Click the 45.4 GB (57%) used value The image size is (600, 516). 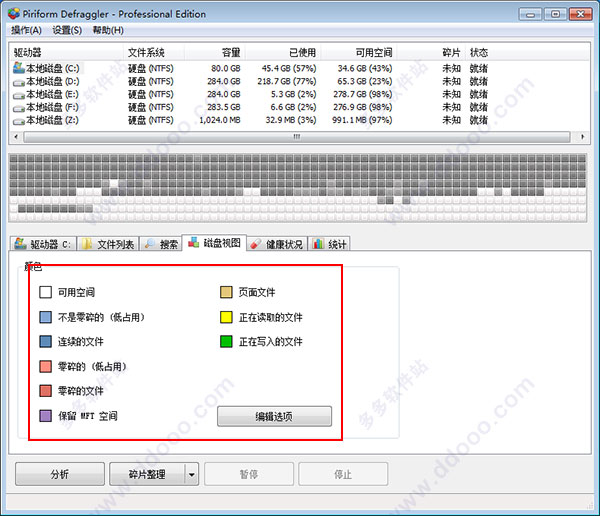coord(289,69)
